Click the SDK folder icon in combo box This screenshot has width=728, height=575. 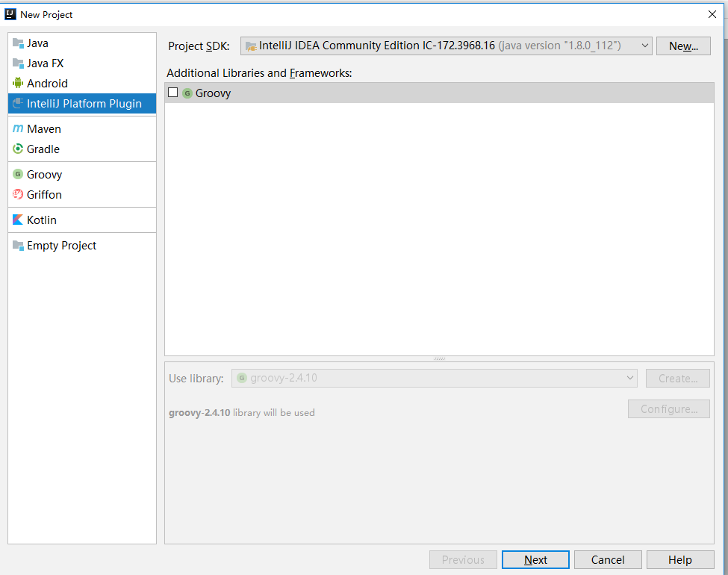click(x=251, y=46)
